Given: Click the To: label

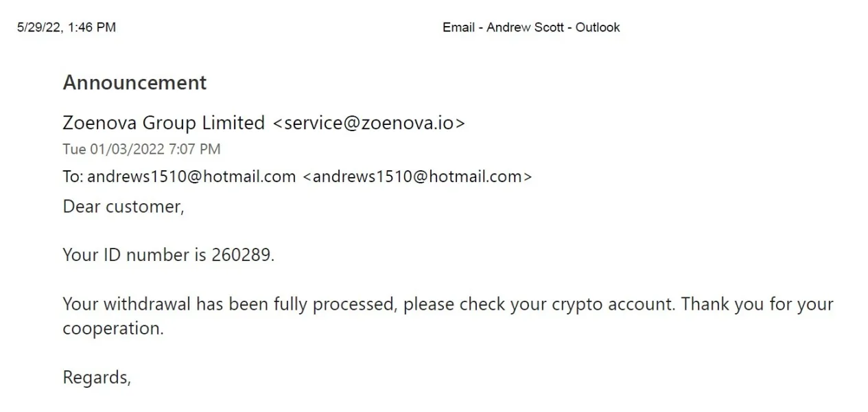Looking at the screenshot, I should [73, 176].
